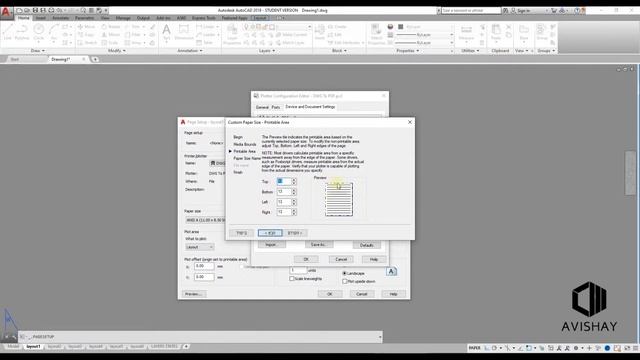Open the AutoCAD application menu logo
Image resolution: width=640 pixels, height=360 pixels.
[x=6, y=12]
